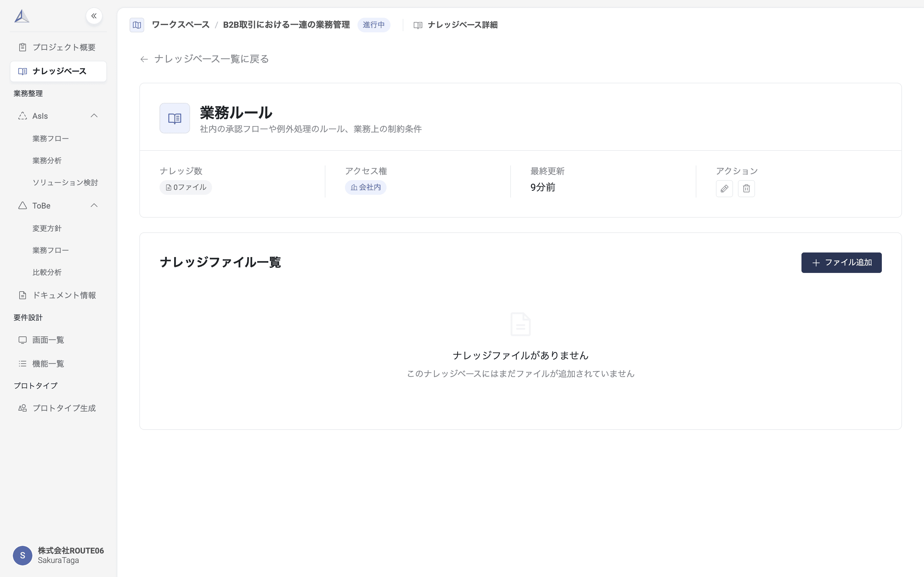Screen dimensions: 924x577
Task: Select the ナレッジベース sidebar icon
Action: [22, 71]
